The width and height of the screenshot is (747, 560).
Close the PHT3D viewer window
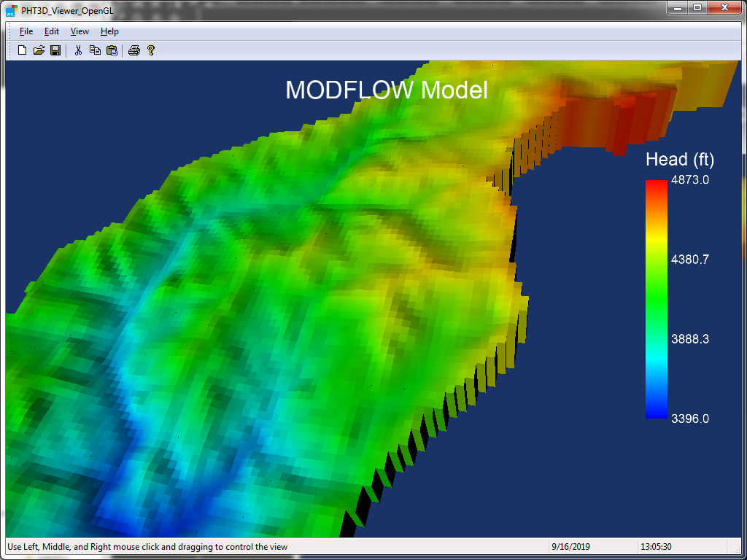point(724,7)
